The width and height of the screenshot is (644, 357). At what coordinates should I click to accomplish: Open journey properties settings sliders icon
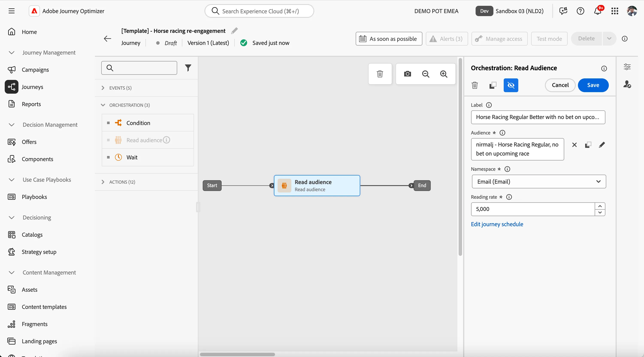point(627,67)
